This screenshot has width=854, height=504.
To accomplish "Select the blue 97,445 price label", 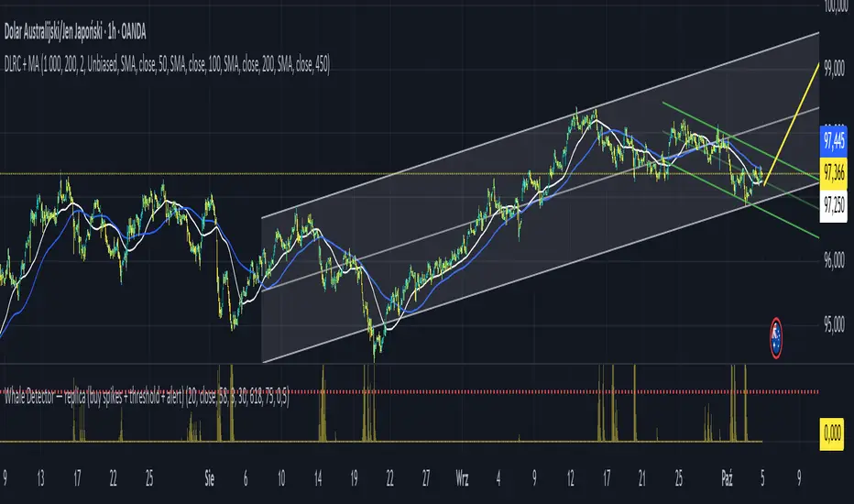I will click(x=833, y=140).
